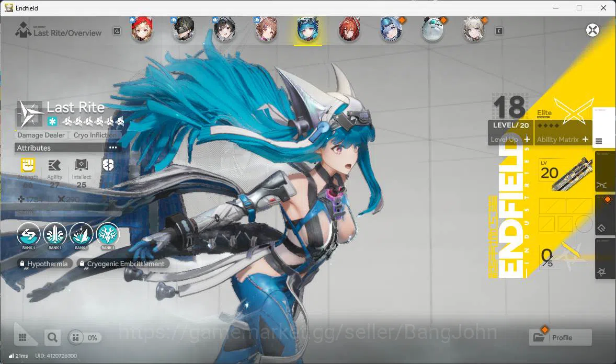Click the locked Cryogenic Embrittlement talent
The height and width of the screenshot is (364, 616).
coord(122,264)
